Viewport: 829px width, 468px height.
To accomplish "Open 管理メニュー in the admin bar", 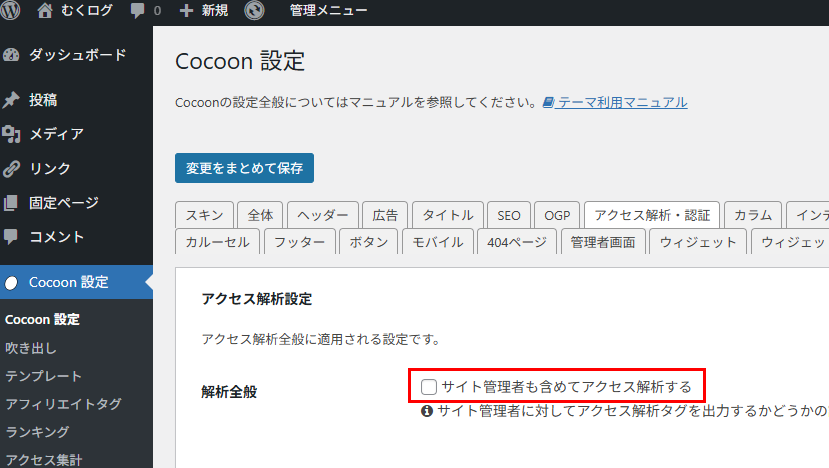I will (x=328, y=10).
